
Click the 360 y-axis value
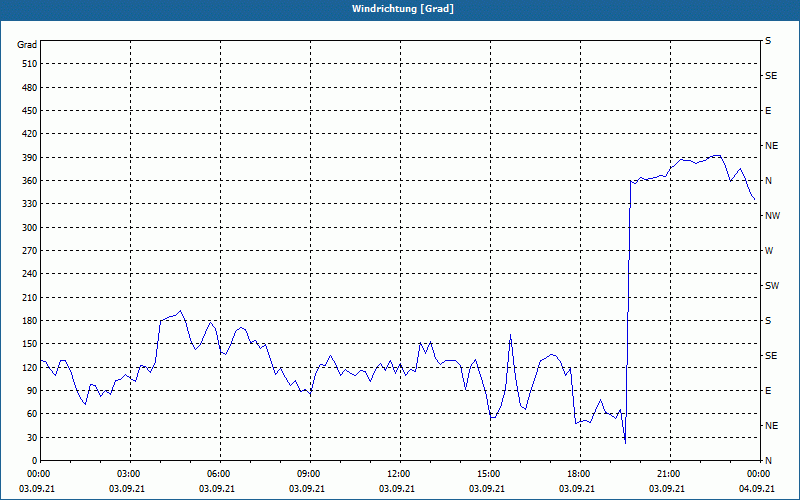click(30, 181)
